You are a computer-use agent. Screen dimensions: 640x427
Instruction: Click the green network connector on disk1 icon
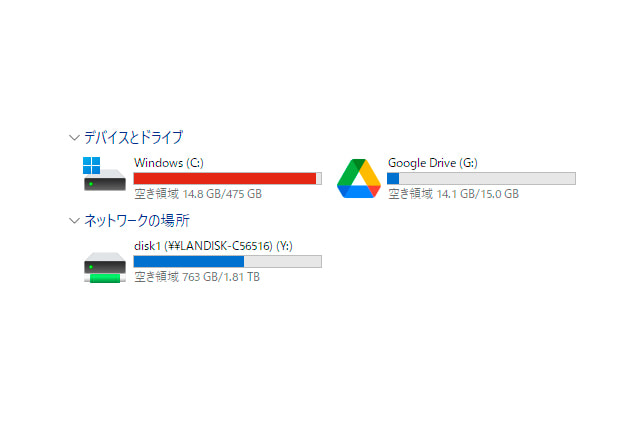click(105, 278)
